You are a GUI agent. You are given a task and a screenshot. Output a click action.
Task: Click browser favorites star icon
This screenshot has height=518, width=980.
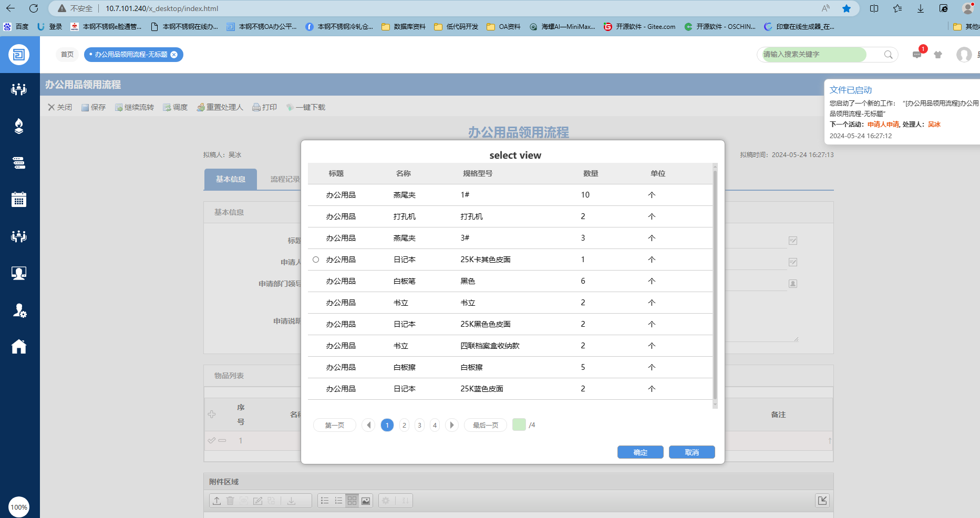[847, 8]
